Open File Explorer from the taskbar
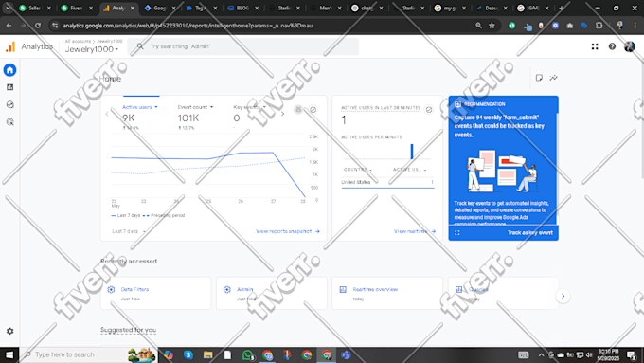The width and height of the screenshot is (644, 363). pyautogui.click(x=207, y=354)
